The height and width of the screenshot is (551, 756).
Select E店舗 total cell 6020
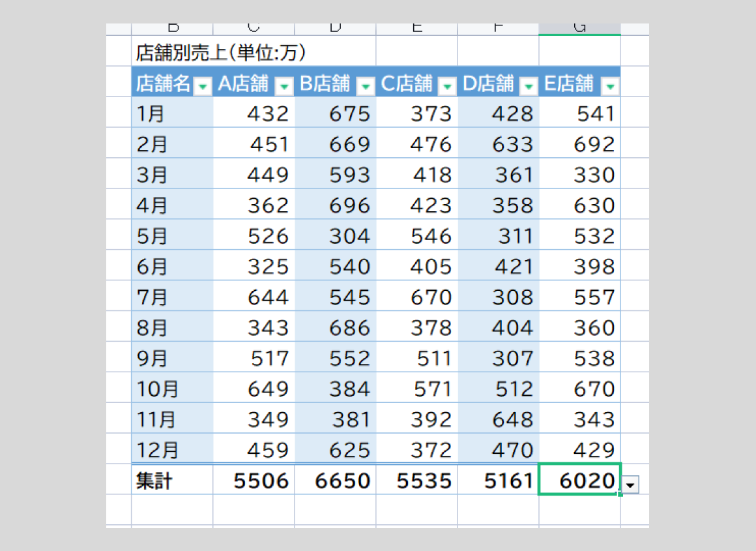pyautogui.click(x=579, y=479)
